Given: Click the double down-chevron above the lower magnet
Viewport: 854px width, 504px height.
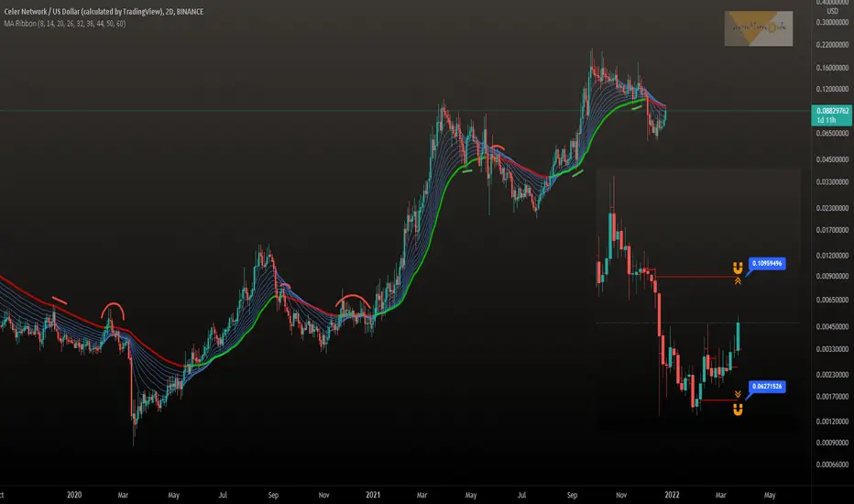Looking at the screenshot, I should click(x=738, y=394).
